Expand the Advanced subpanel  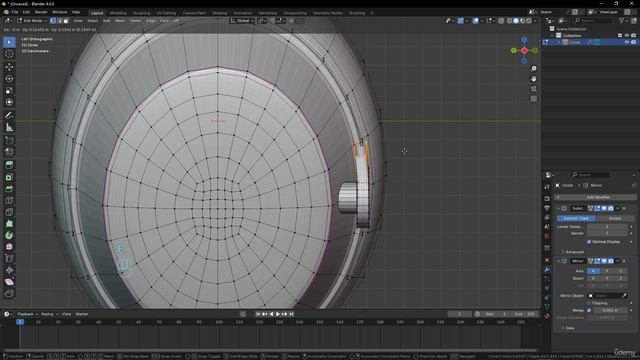click(x=573, y=252)
